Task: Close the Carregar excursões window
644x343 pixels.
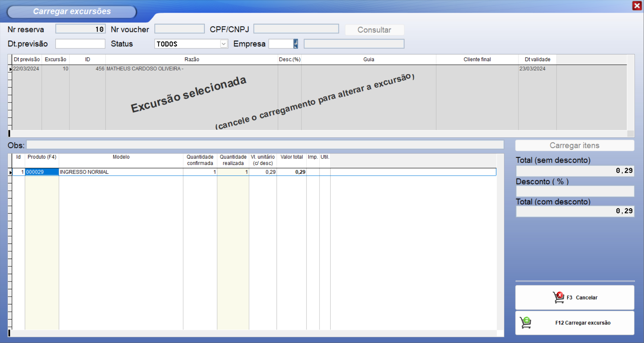Action: coord(637,6)
